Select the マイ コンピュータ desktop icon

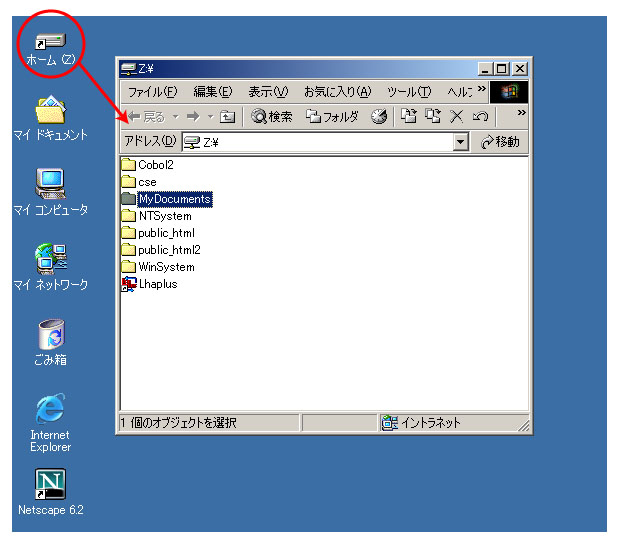click(51, 192)
